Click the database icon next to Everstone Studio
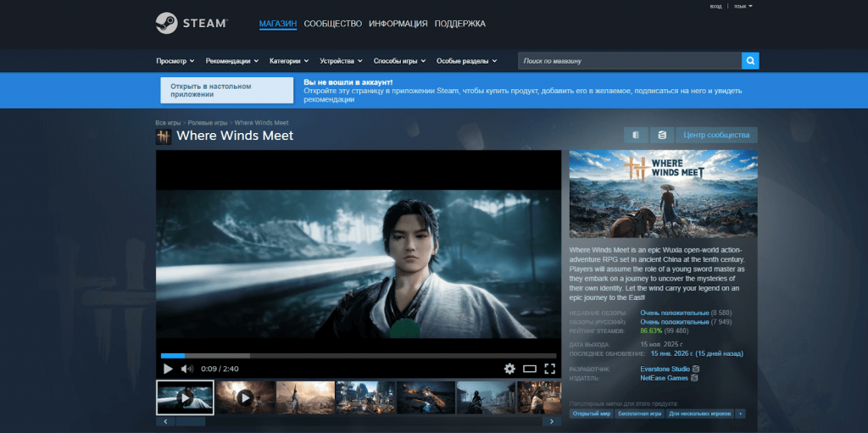The height and width of the screenshot is (433, 868). point(696,369)
